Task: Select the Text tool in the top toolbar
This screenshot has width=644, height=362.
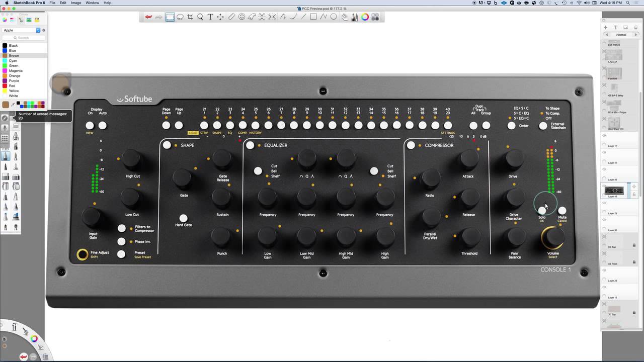Action: (210, 17)
